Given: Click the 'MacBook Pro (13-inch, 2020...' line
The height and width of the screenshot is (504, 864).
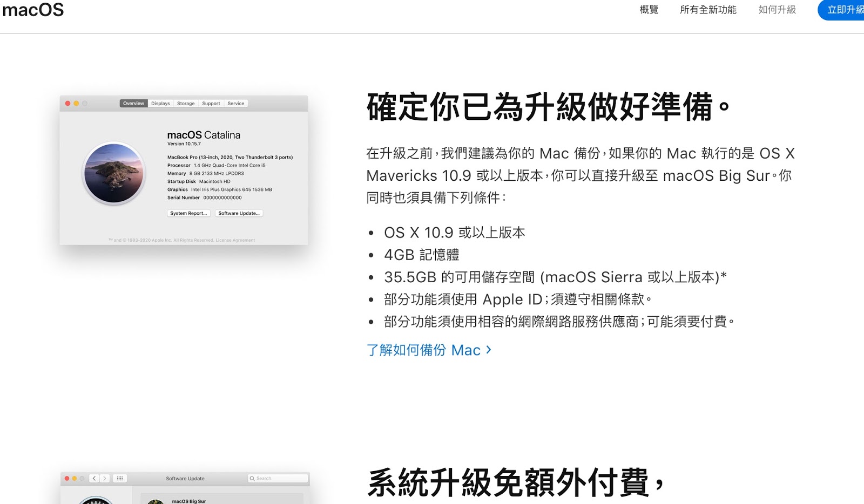Looking at the screenshot, I should 230,158.
